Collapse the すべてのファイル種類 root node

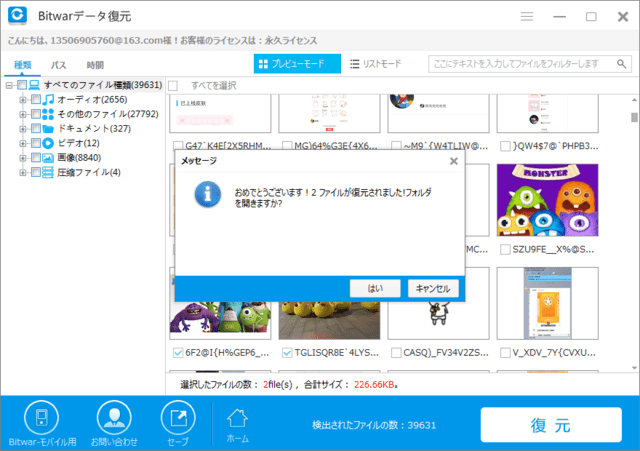click(x=9, y=86)
